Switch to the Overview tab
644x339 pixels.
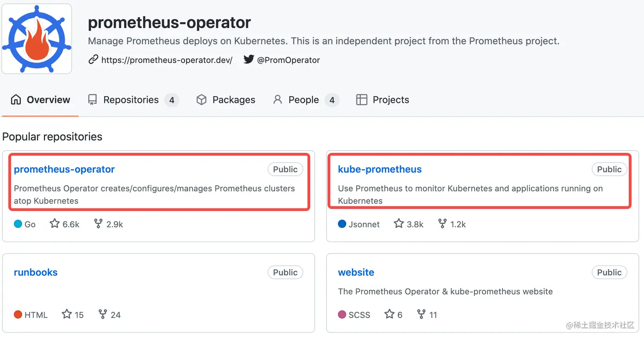pyautogui.click(x=40, y=100)
